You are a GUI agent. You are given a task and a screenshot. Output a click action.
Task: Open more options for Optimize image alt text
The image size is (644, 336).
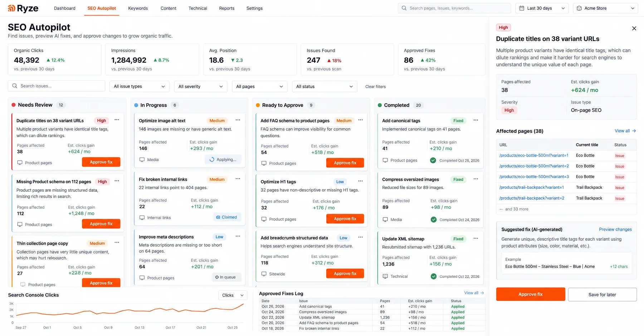point(238,120)
